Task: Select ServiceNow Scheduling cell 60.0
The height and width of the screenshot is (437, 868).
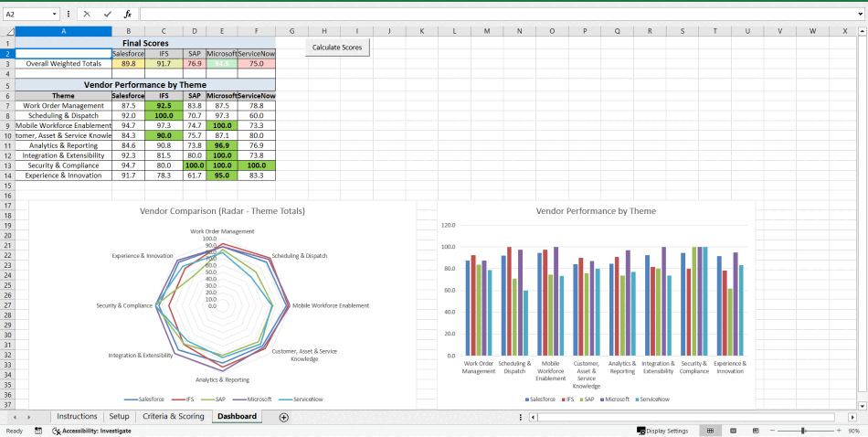Action: point(257,115)
